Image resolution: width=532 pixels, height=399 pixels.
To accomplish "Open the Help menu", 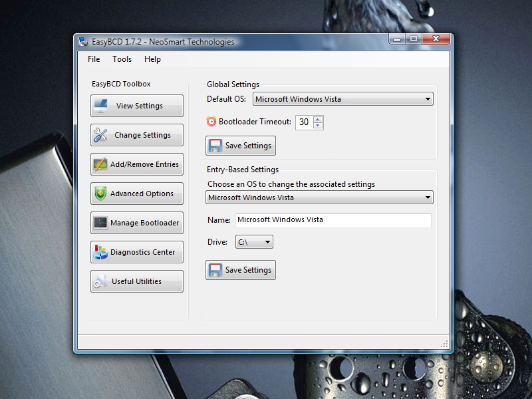I will pos(152,59).
